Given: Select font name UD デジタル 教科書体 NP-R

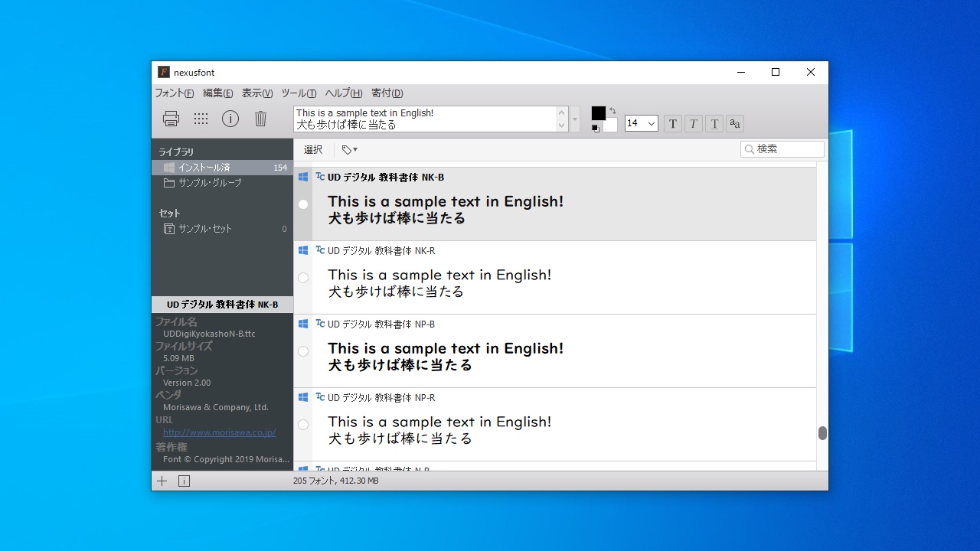Looking at the screenshot, I should (381, 398).
